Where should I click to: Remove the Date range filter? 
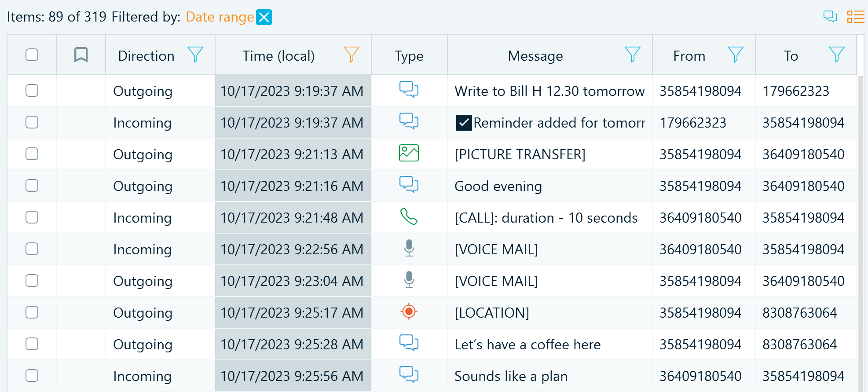coord(264,17)
